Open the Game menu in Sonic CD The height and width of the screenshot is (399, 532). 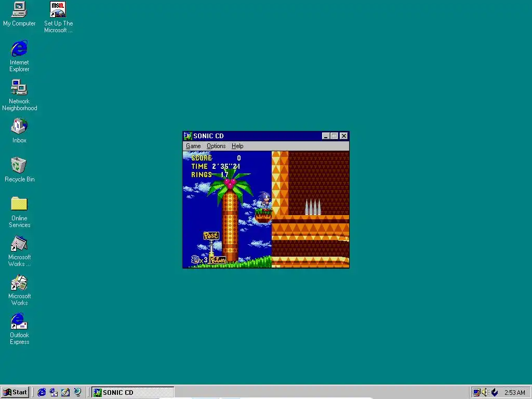click(193, 146)
